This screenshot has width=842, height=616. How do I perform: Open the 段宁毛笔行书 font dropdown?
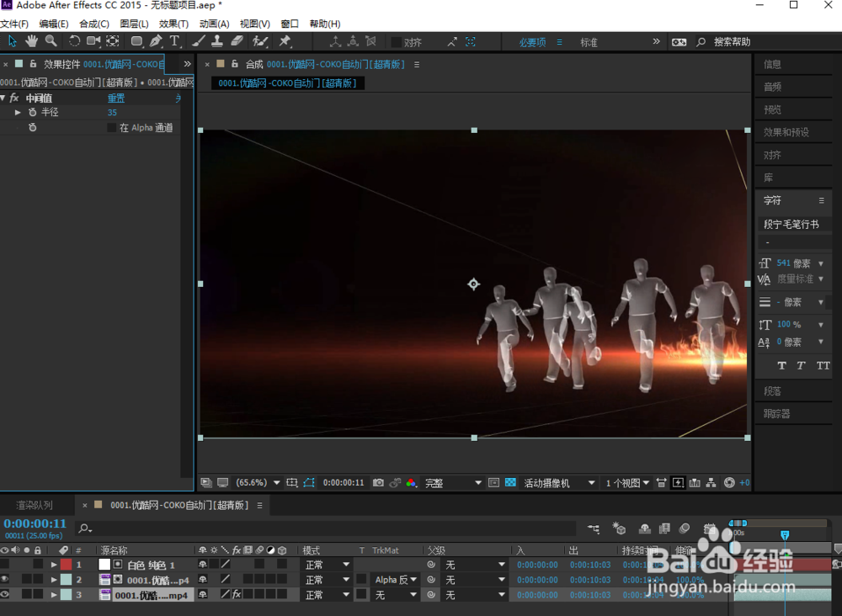pyautogui.click(x=794, y=225)
